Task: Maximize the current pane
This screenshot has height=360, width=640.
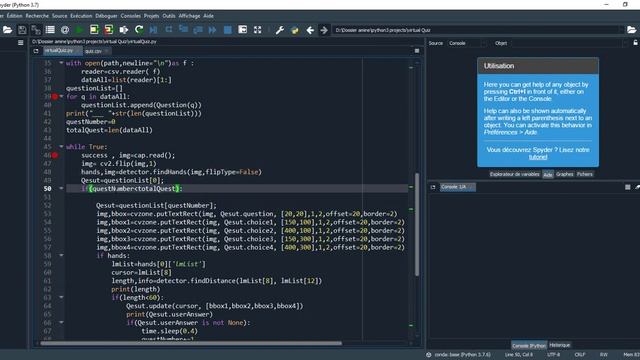Action: [x=242, y=30]
